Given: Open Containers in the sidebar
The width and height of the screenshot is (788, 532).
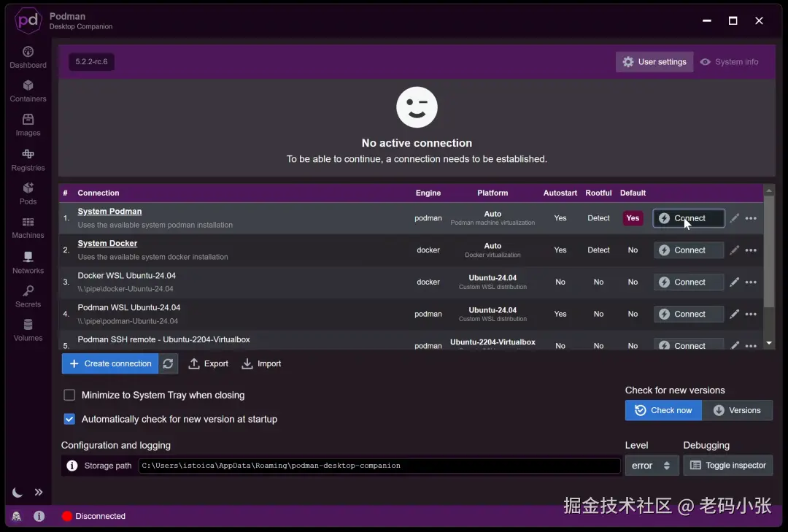Looking at the screenshot, I should [28, 91].
